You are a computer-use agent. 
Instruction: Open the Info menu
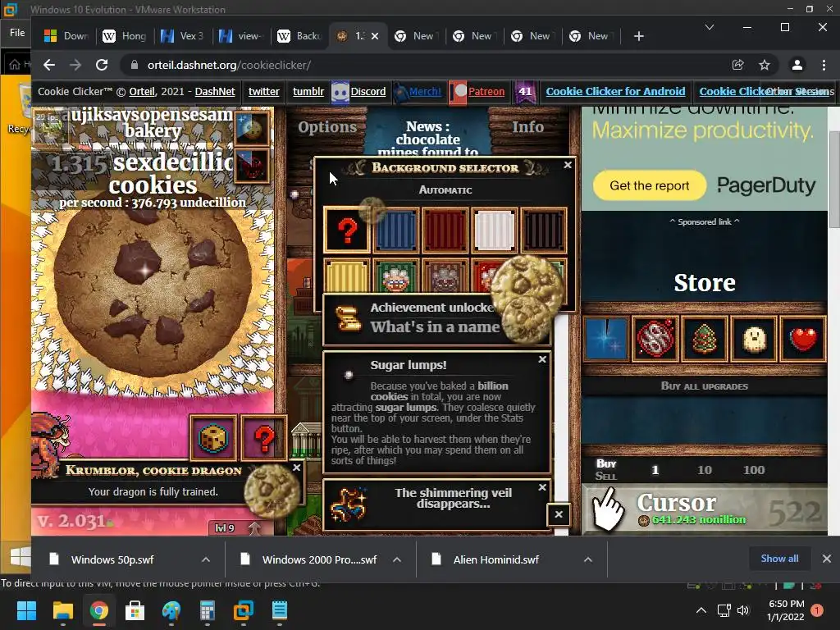click(x=527, y=127)
